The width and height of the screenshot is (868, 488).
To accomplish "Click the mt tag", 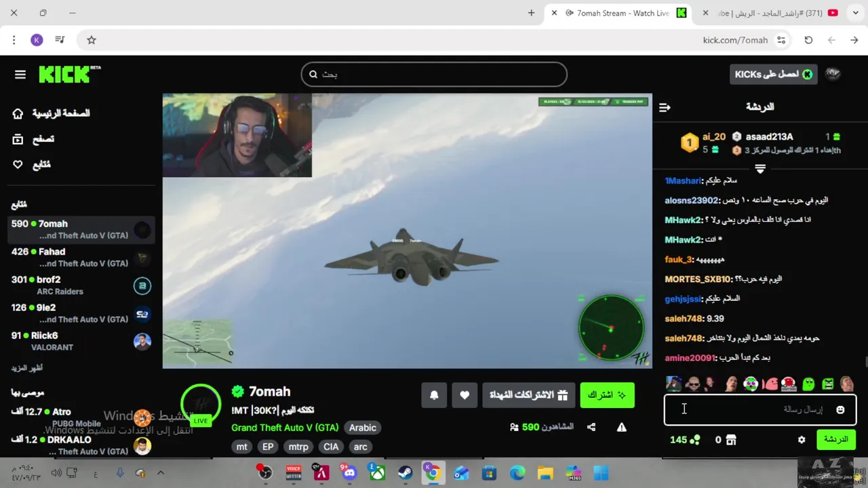I will click(x=242, y=447).
